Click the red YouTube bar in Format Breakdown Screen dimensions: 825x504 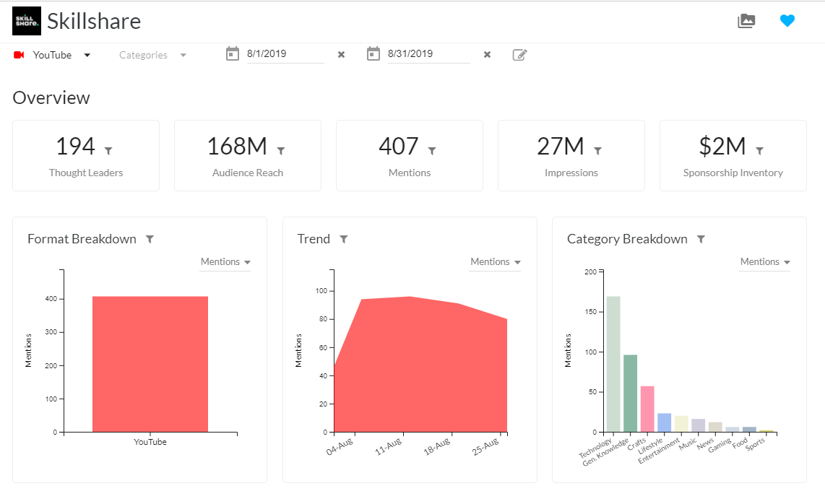point(150,364)
